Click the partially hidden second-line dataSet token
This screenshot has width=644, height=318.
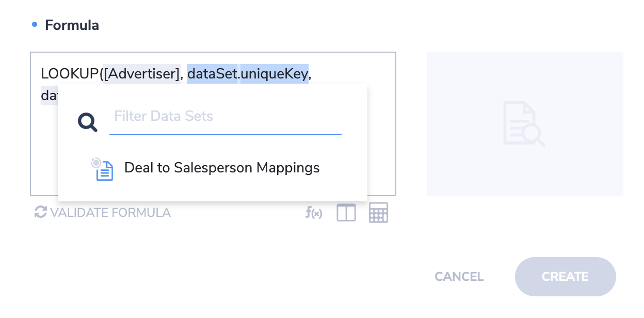pyautogui.click(x=50, y=96)
